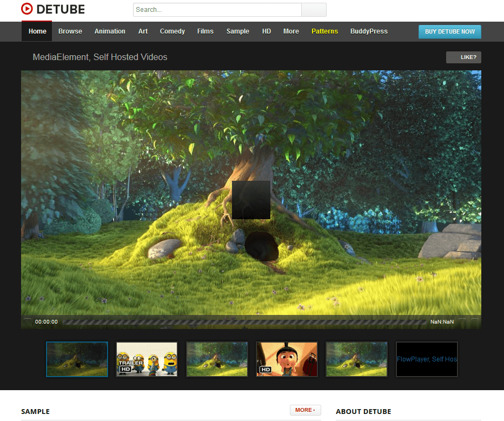Open the Patterns menu item
This screenshot has width=504, height=421.
(x=324, y=31)
